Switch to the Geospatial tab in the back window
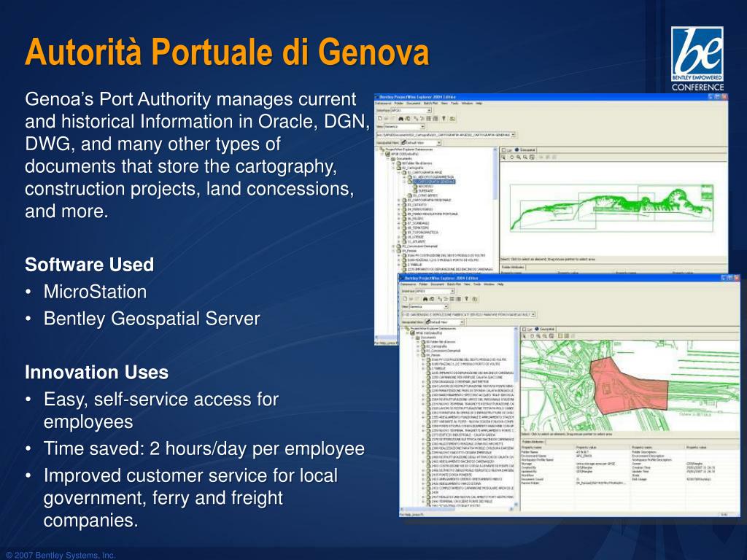Image resolution: width=747 pixels, height=560 pixels. (x=525, y=150)
